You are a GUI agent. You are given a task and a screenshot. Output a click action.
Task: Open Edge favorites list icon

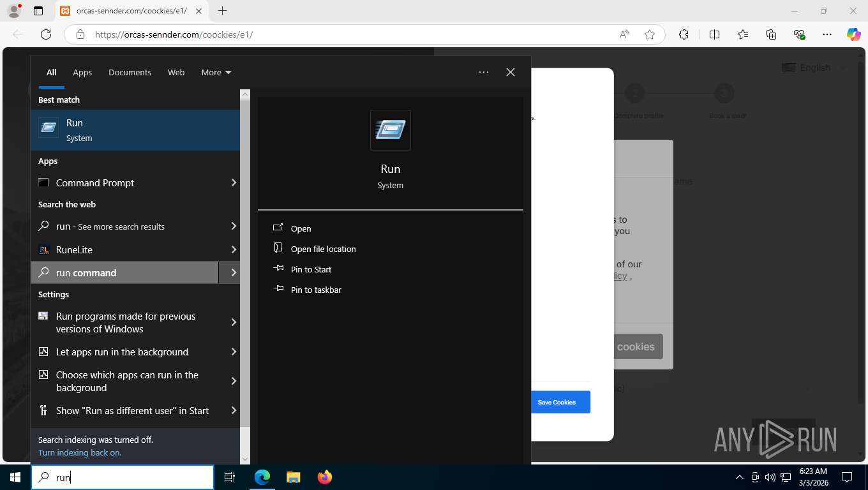coord(743,34)
